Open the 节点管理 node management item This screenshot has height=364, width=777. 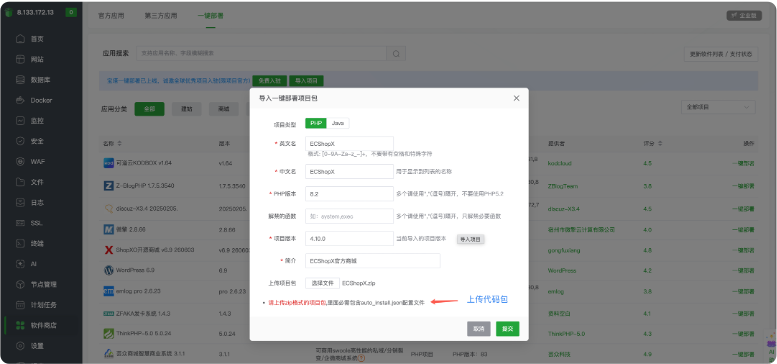pos(43,285)
